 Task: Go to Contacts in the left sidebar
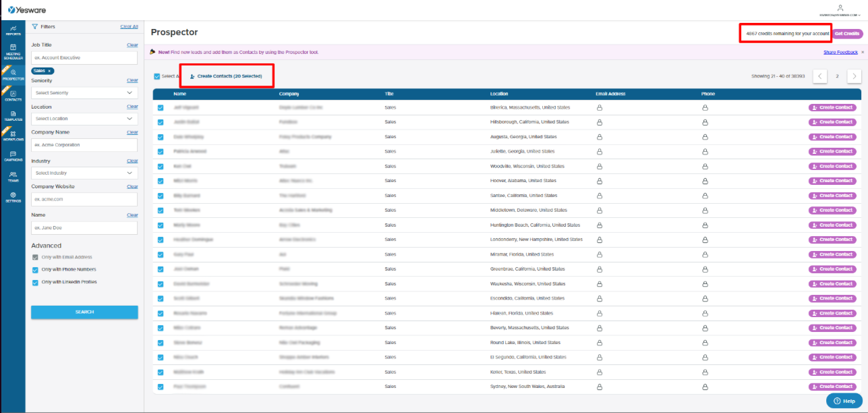(13, 96)
